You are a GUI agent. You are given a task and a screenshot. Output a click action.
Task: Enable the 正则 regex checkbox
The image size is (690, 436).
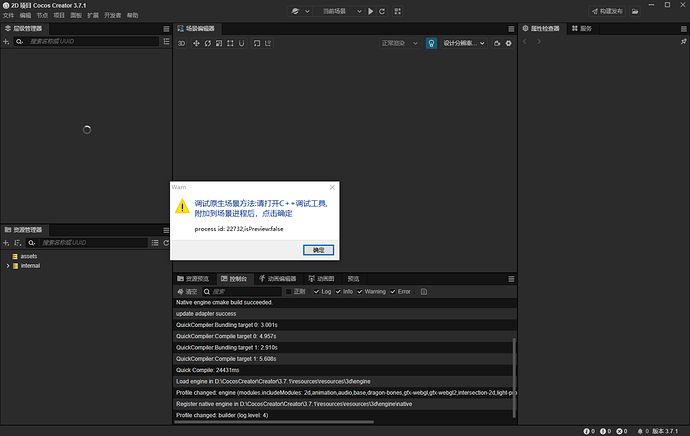289,292
